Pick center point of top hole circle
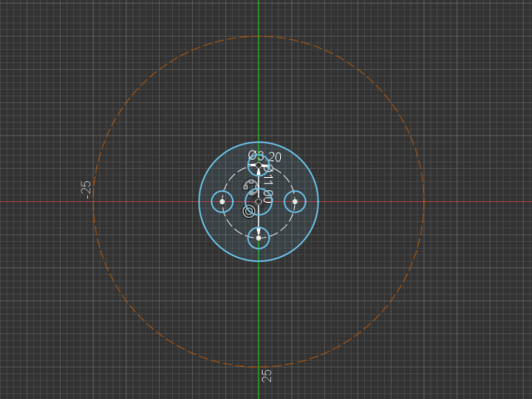Screen dimensions: 532x399 tap(259, 165)
